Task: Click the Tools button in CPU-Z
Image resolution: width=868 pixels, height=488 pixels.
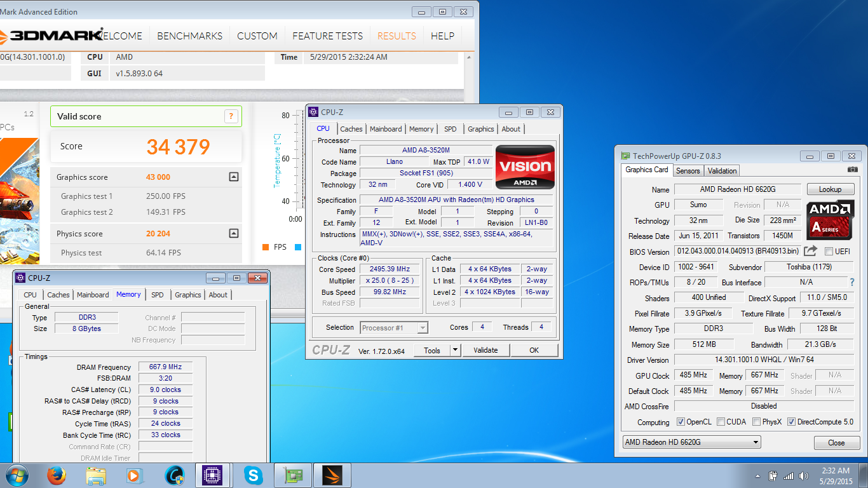Action: click(x=432, y=350)
